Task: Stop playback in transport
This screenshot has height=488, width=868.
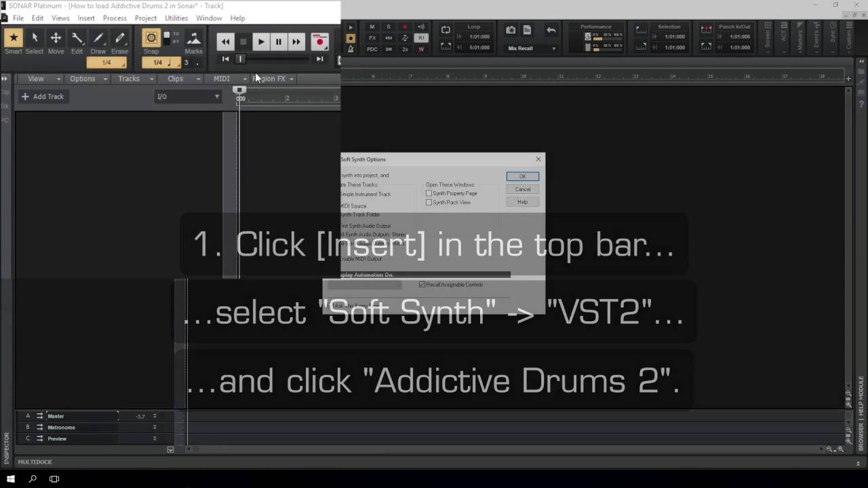Action: coord(243,42)
